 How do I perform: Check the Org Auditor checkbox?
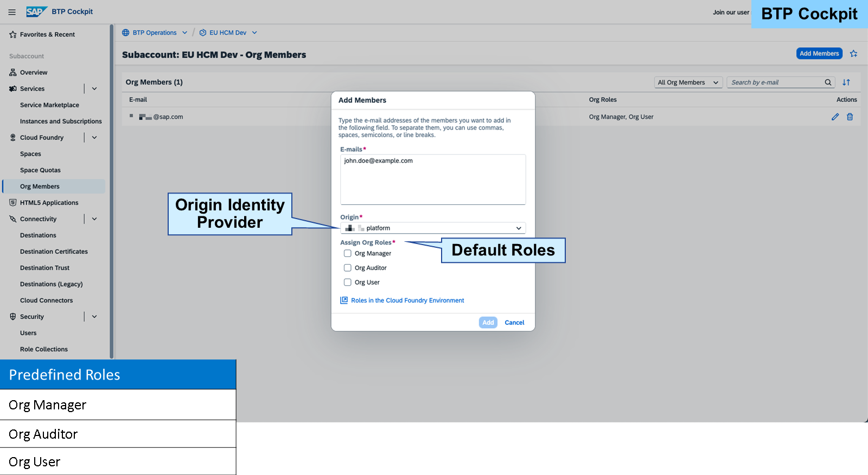[x=348, y=268]
